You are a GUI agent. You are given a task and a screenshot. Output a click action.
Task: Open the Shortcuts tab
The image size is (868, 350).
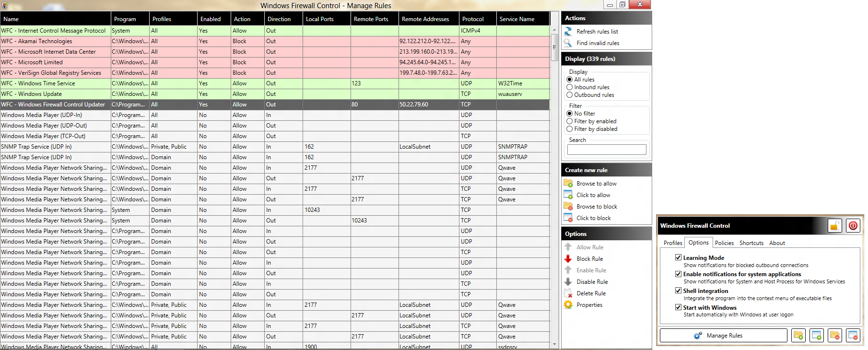(x=751, y=243)
